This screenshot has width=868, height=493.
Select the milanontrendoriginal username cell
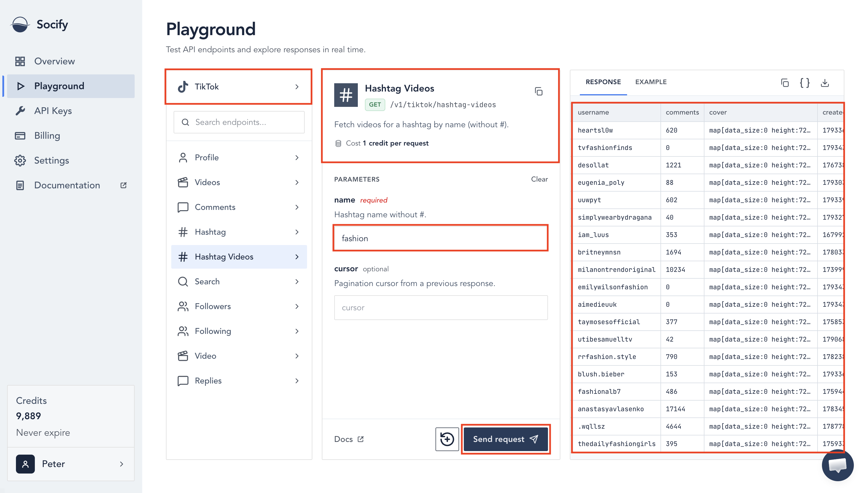(x=616, y=270)
